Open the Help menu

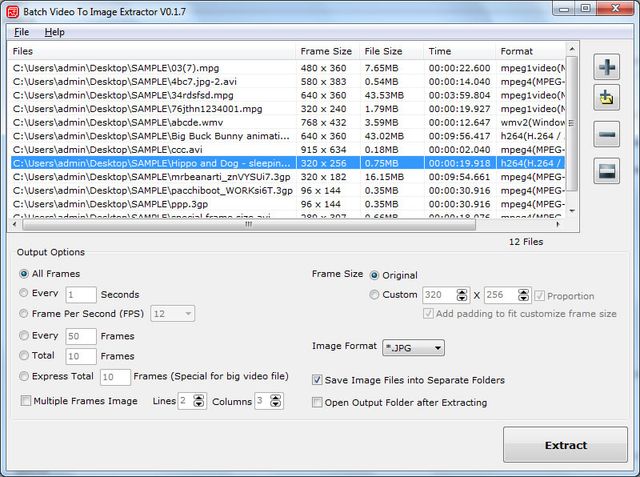(x=54, y=32)
